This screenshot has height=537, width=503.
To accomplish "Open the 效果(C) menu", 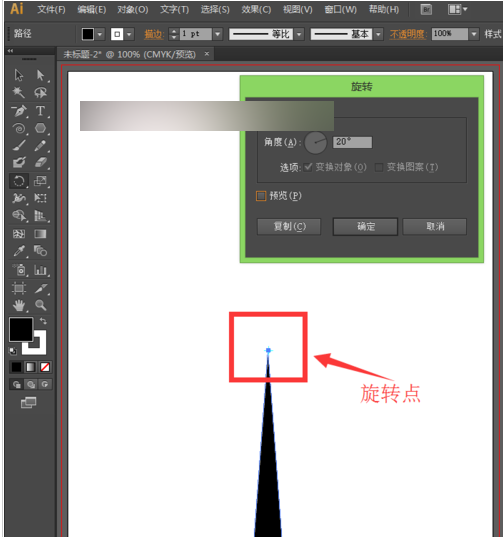I will pyautogui.click(x=256, y=9).
